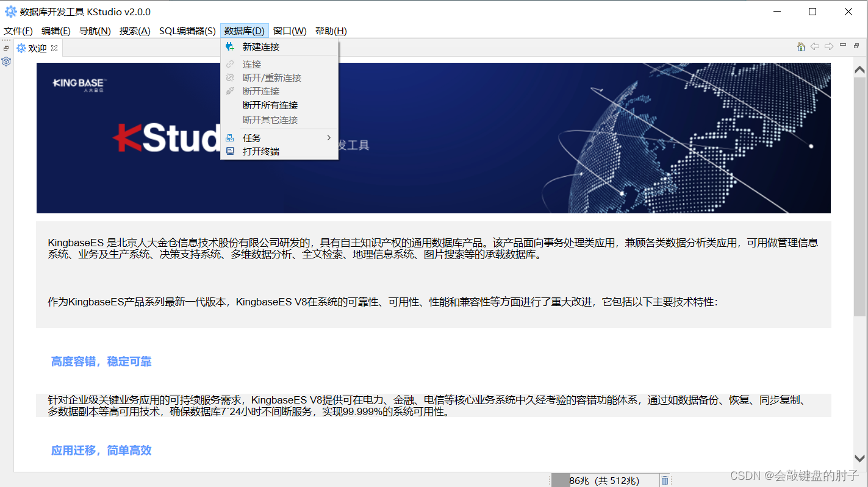The width and height of the screenshot is (868, 487).
Task: Open the 文件(F) menu
Action: pos(18,31)
